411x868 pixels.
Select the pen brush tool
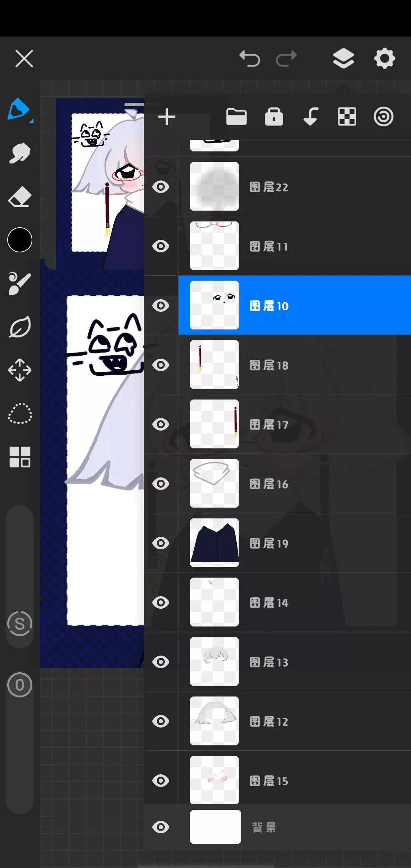click(x=19, y=109)
